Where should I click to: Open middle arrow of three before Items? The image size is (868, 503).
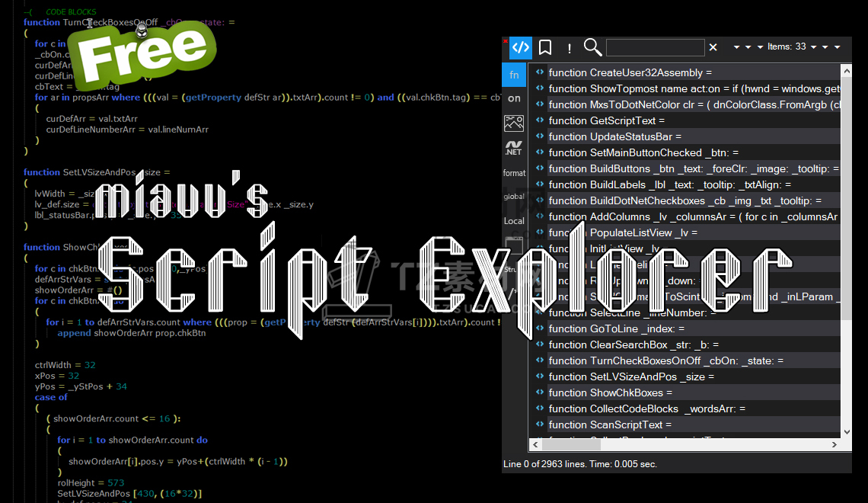748,48
